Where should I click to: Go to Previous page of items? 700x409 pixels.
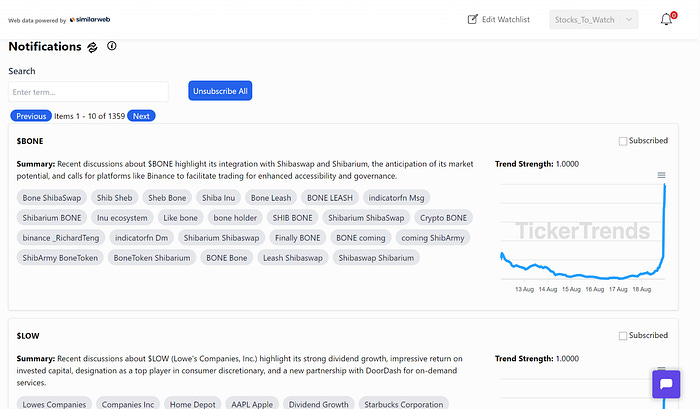point(31,116)
